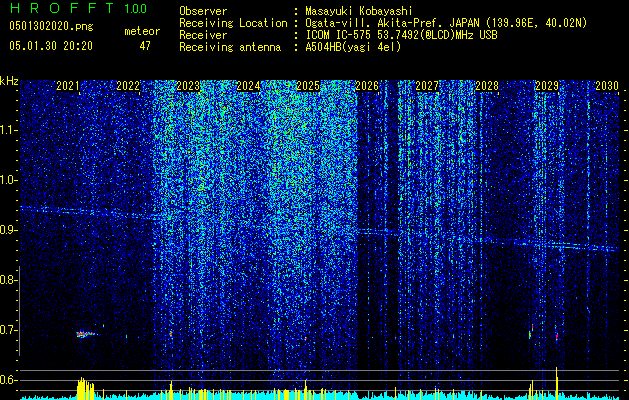This screenshot has height=400, width=629.
Task: Click the 2029 time marker
Action: point(547,86)
